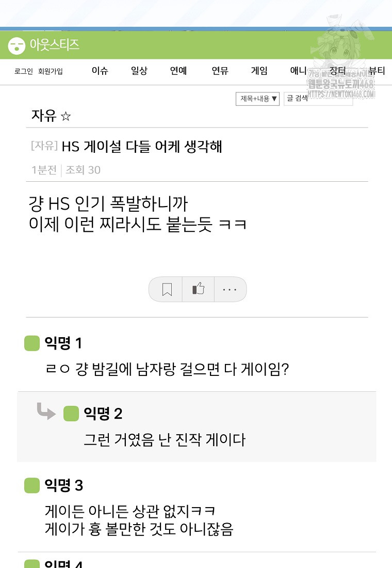Image resolution: width=392 pixels, height=568 pixels.
Task: Open the 게임 menu tab
Action: tap(259, 71)
